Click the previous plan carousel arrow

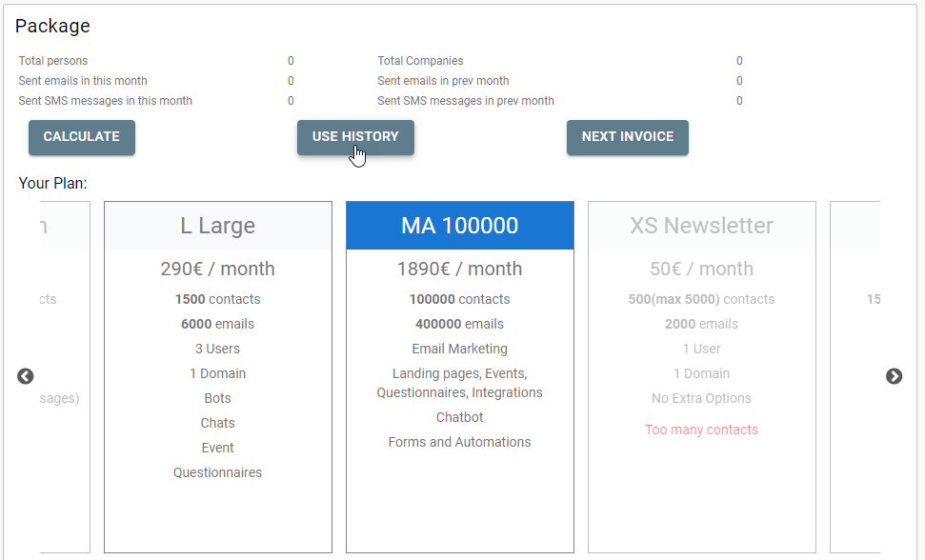coord(26,376)
